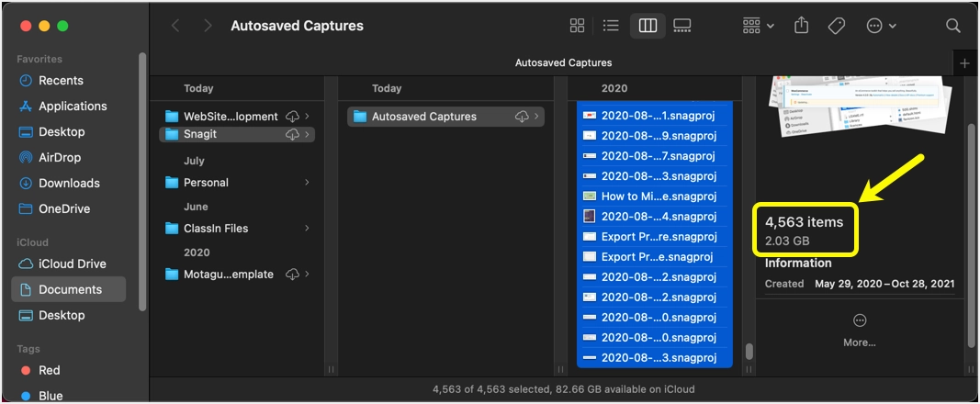980x404 pixels.
Task: Click the Share toolbar icon
Action: point(802,26)
